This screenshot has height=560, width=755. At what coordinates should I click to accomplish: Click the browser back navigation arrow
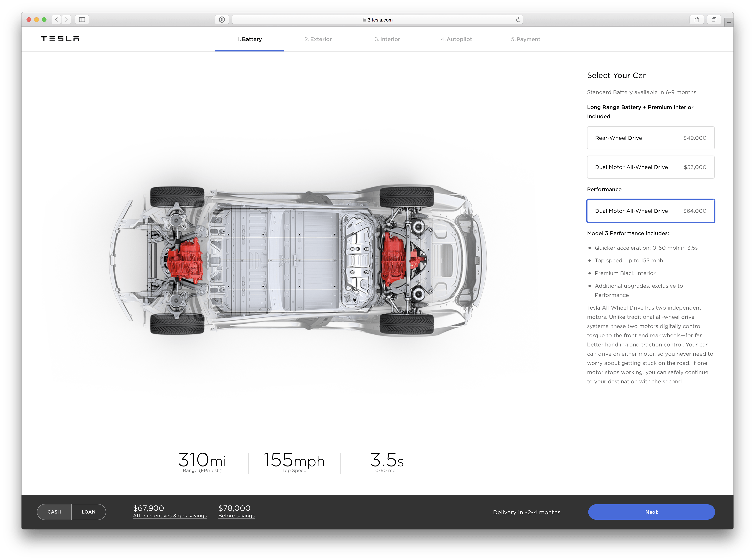[x=56, y=20]
